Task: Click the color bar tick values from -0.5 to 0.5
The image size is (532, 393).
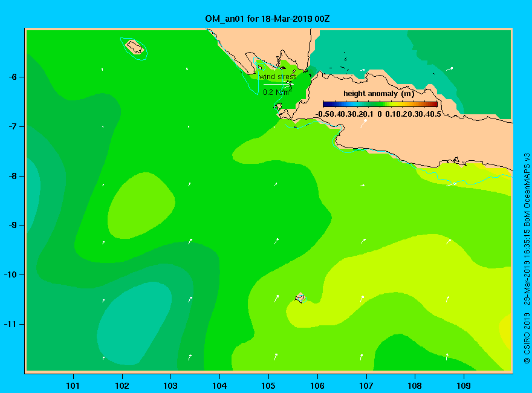Action: point(378,114)
